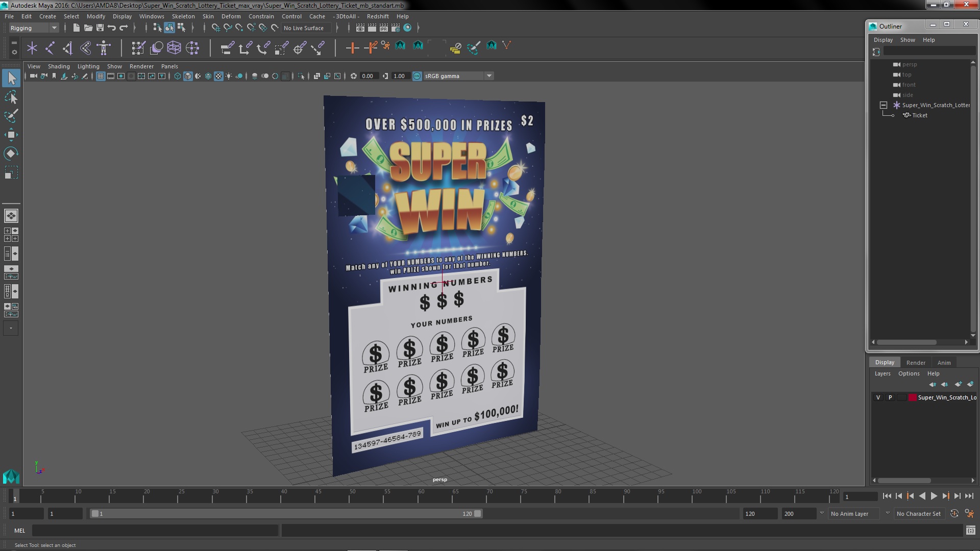Toggle smooth shade all cube icon

click(188, 76)
